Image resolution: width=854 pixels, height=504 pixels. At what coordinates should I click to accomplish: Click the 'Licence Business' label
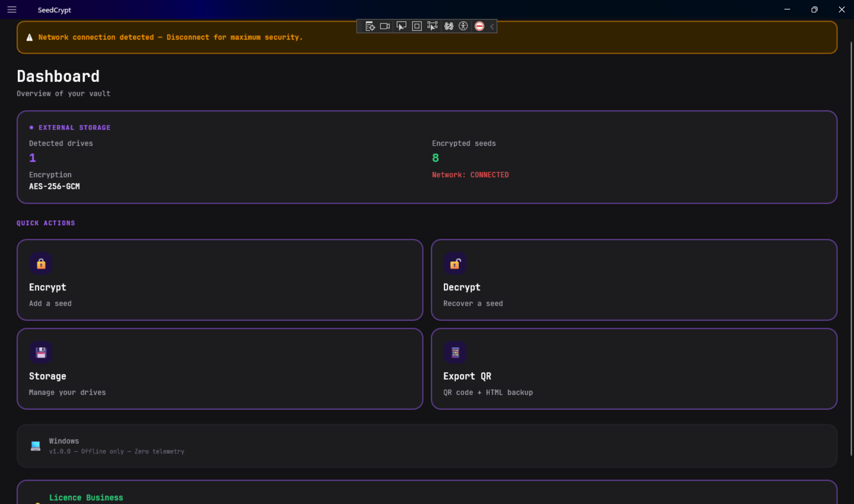tap(86, 497)
